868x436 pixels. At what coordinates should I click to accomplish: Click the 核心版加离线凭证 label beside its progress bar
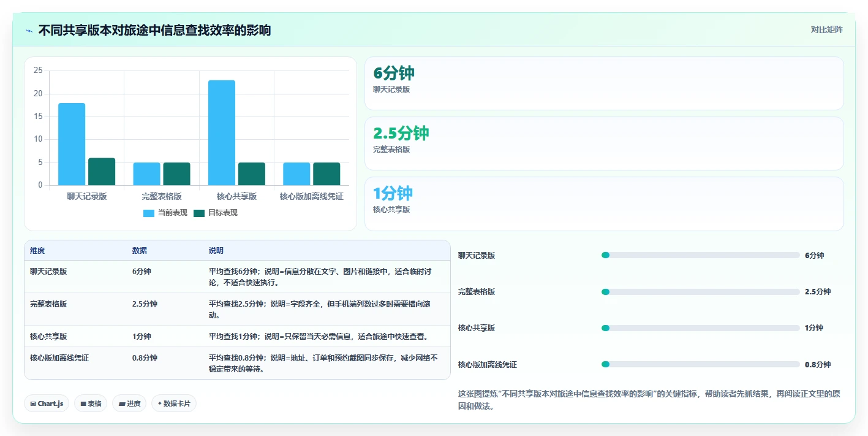tap(488, 365)
